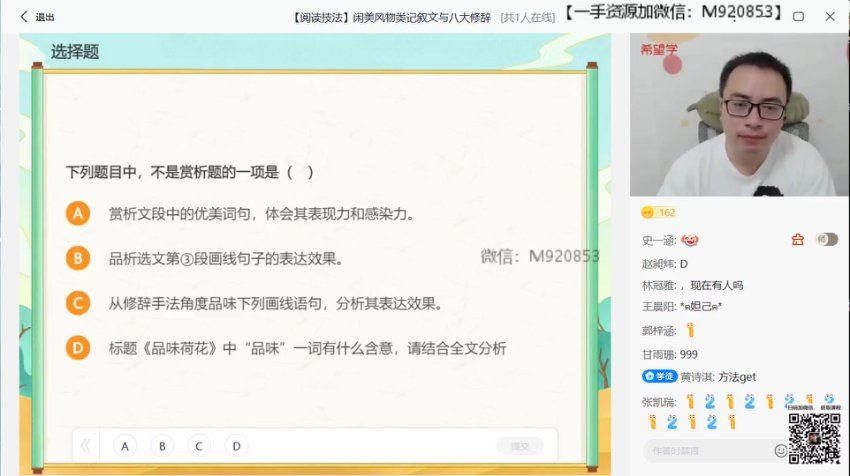Viewport: 850px width, 476px height.
Task: Click option text '赏析文段中的优美词句，体会其表现力和感染力。'
Action: (262, 214)
